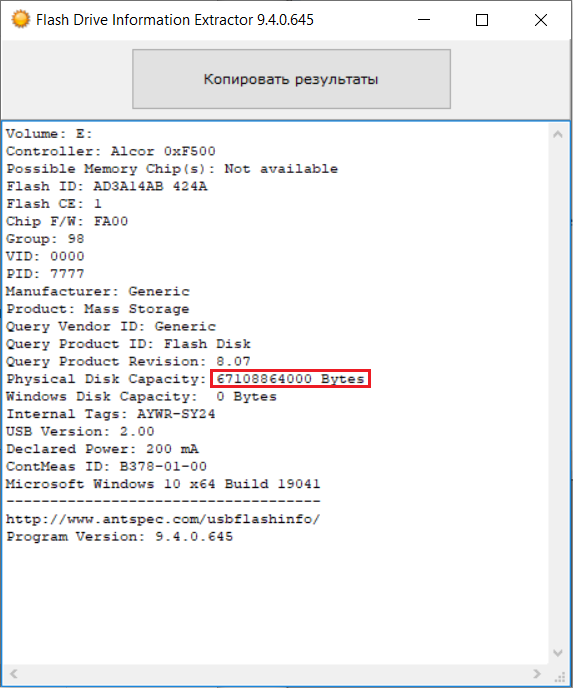
Task: Click the 'Windows Disk Capacity: 0 Bytes' line
Action: (141, 397)
